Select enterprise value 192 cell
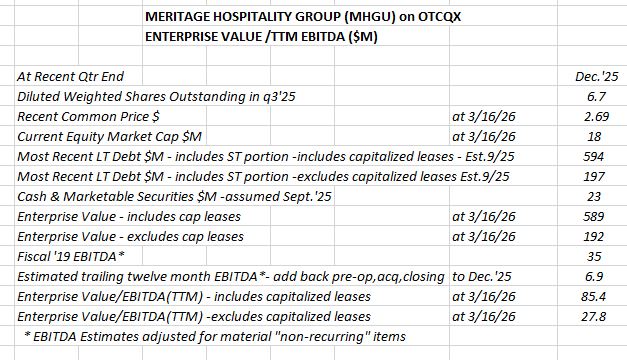Viewport: 627px width, 360px height. [593, 236]
